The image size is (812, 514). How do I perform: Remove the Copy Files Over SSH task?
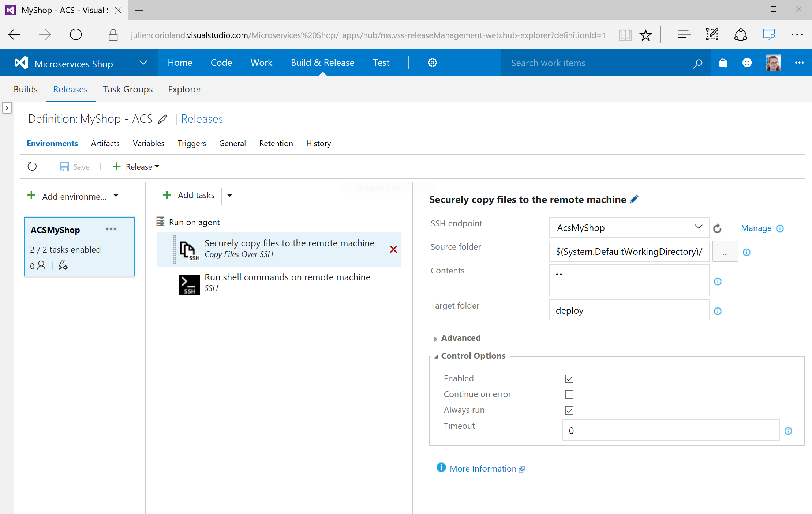(x=393, y=250)
